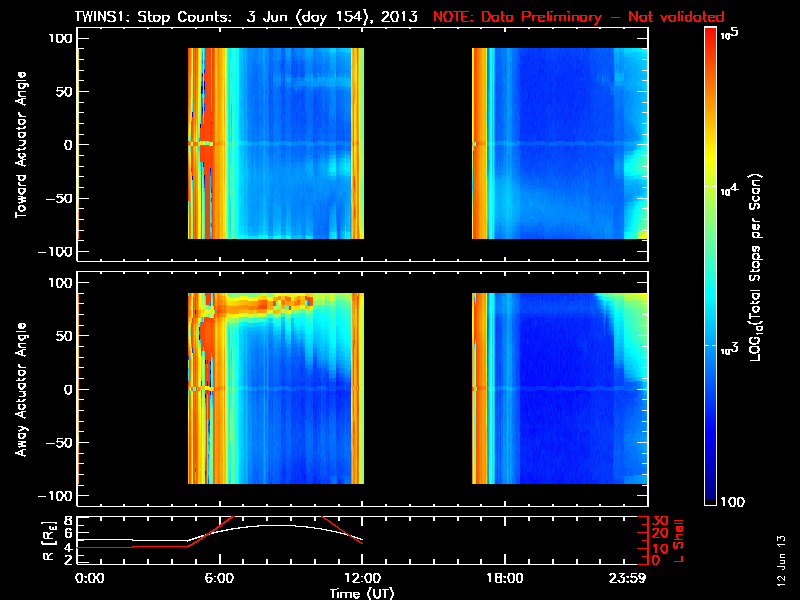The image size is (800, 600).
Task: Click the '18:00' time axis label
Action: click(505, 578)
